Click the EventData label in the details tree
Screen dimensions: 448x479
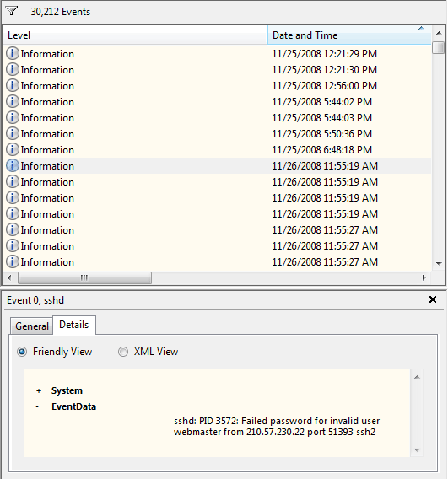click(73, 406)
